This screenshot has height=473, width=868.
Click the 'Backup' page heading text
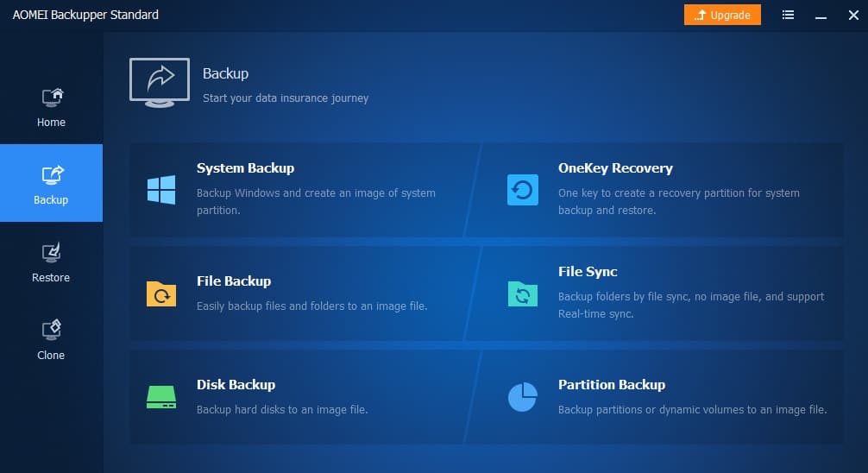[225, 73]
